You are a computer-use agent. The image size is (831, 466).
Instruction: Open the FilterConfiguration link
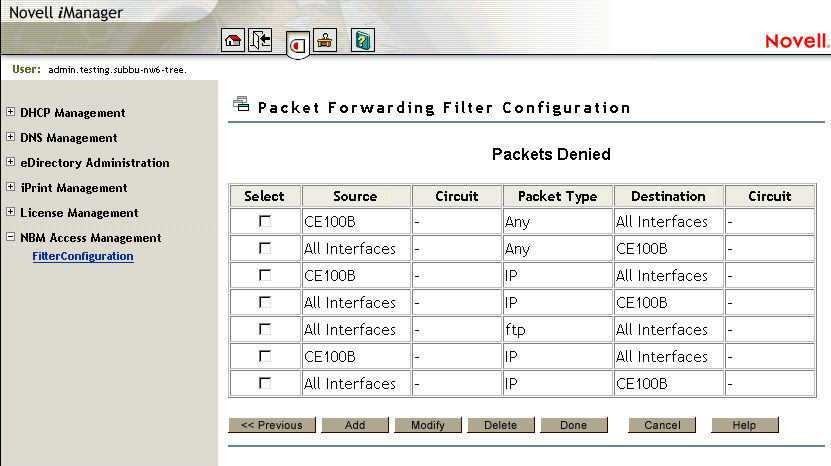(83, 256)
